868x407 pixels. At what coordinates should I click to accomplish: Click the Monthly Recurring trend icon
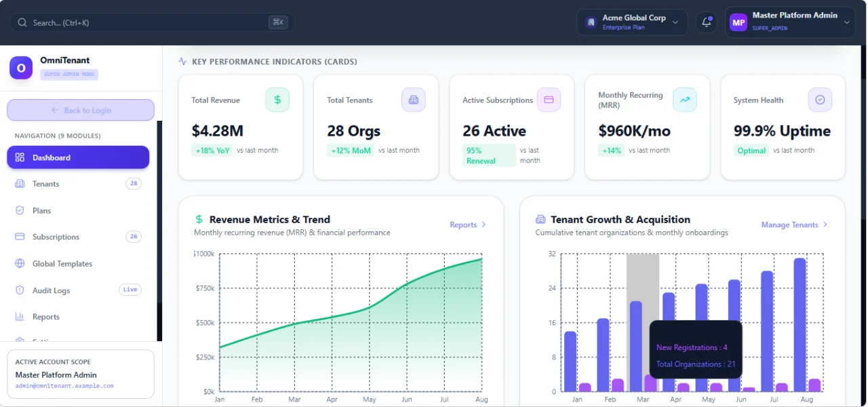(x=685, y=100)
